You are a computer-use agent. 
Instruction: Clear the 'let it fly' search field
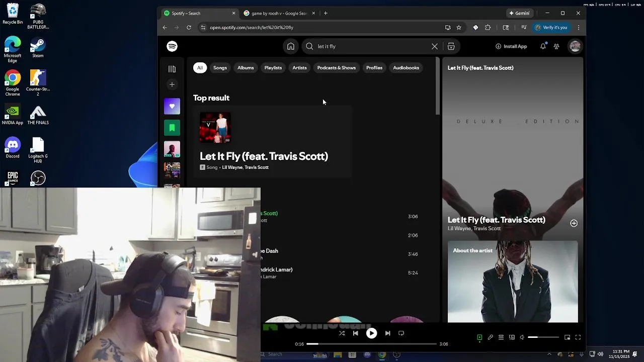pos(435,46)
